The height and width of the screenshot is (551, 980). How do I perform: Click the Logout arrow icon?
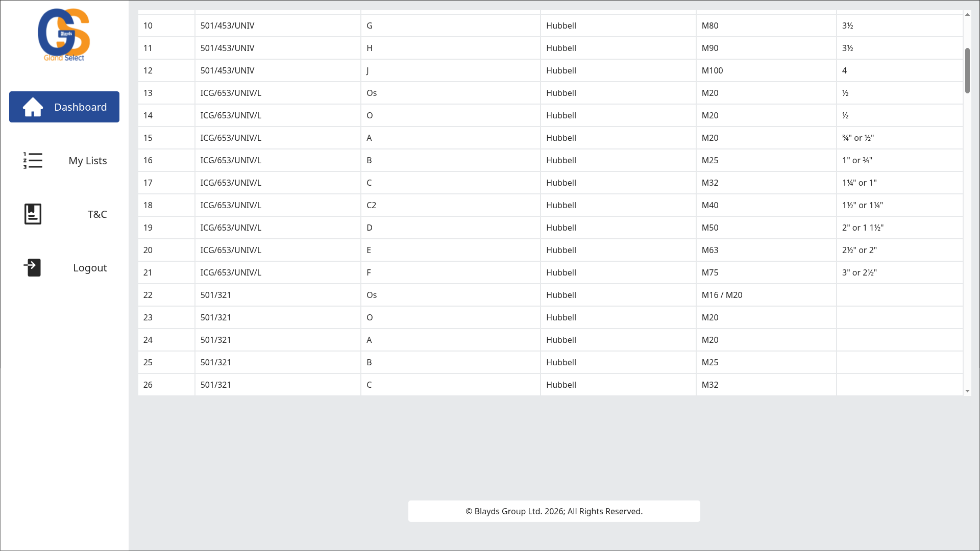pos(33,267)
